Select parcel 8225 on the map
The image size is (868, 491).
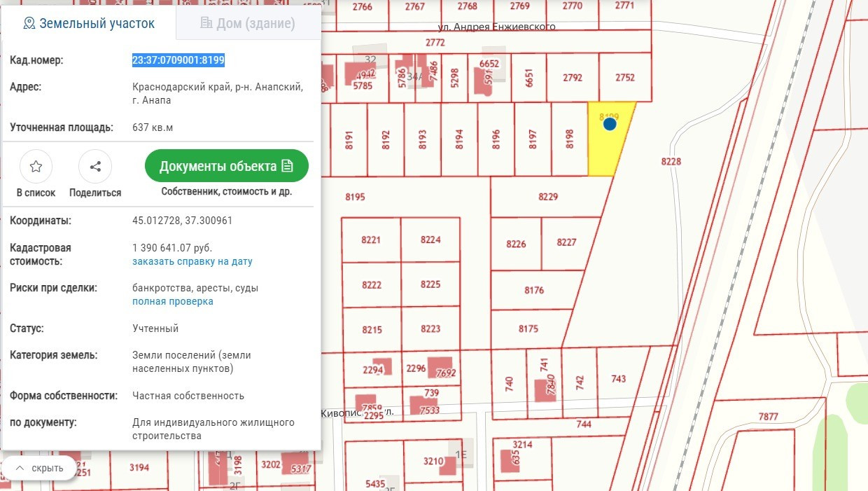point(430,284)
